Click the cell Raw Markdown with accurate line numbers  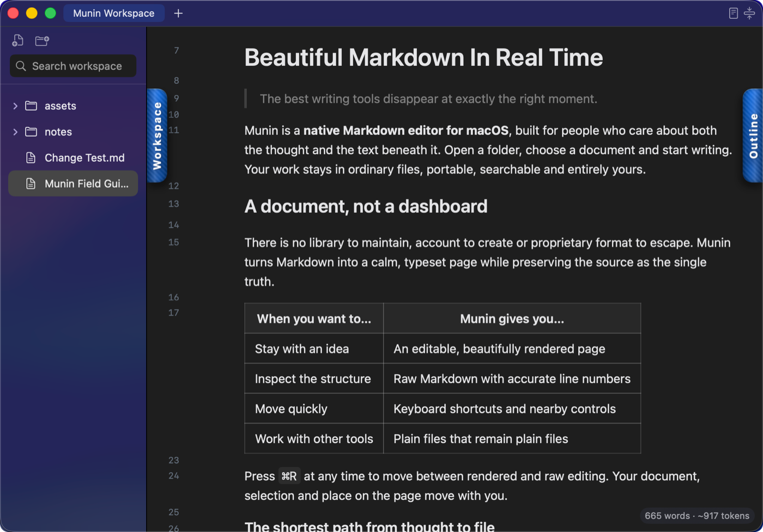tap(512, 378)
